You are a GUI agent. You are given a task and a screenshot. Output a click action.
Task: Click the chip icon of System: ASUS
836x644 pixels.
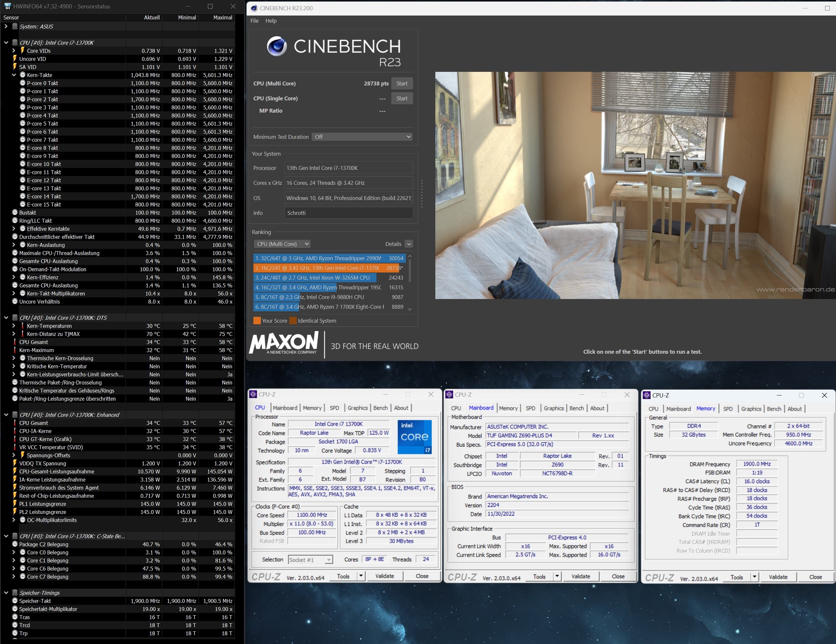(x=15, y=27)
